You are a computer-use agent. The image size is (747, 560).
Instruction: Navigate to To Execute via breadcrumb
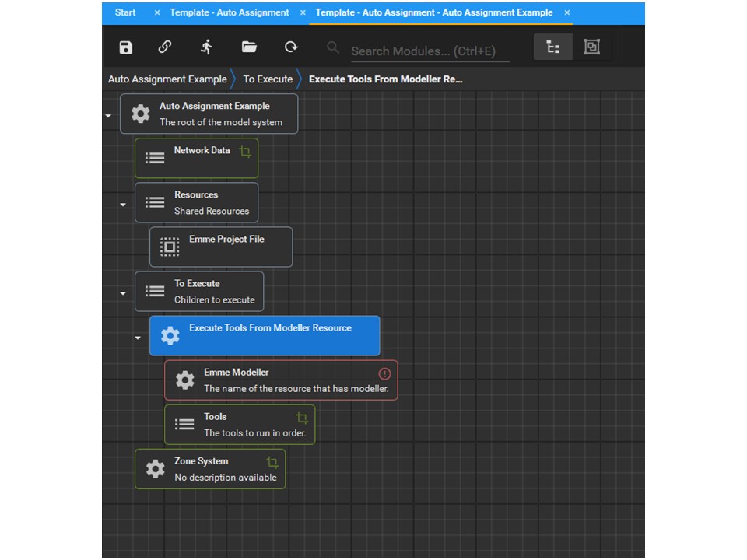268,79
